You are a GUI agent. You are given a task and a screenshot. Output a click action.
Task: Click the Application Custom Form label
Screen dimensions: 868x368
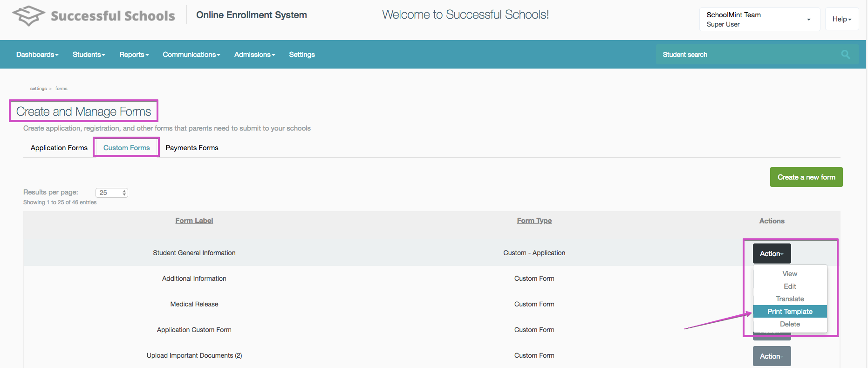pyautogui.click(x=194, y=330)
